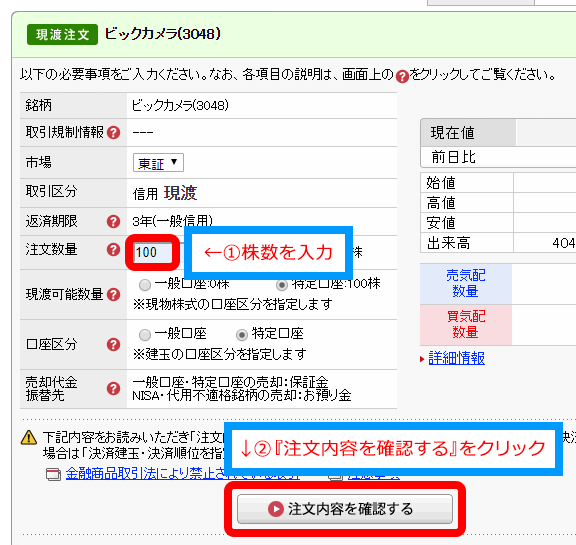
Task: Open the 詳細情報 link
Action: (457, 358)
